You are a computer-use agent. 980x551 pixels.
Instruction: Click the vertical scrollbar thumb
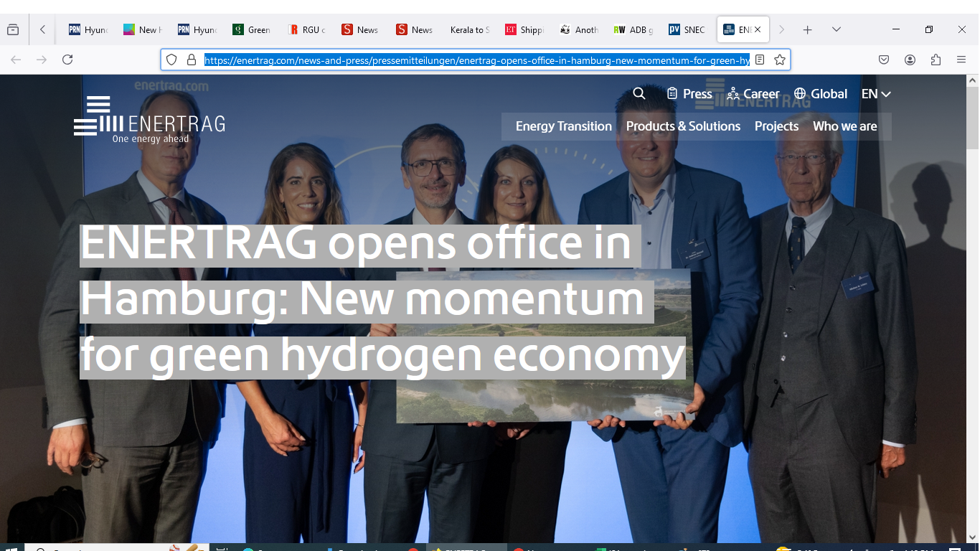point(973,117)
